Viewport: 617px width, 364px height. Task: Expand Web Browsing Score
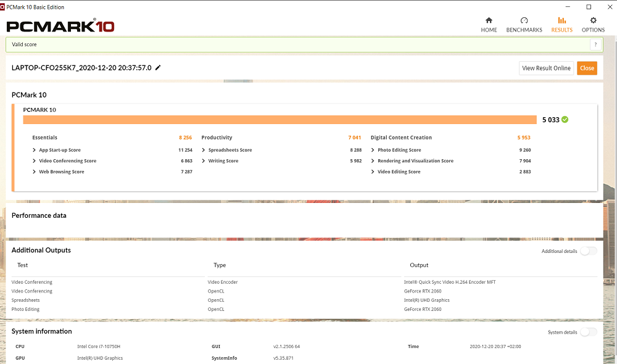pyautogui.click(x=34, y=172)
